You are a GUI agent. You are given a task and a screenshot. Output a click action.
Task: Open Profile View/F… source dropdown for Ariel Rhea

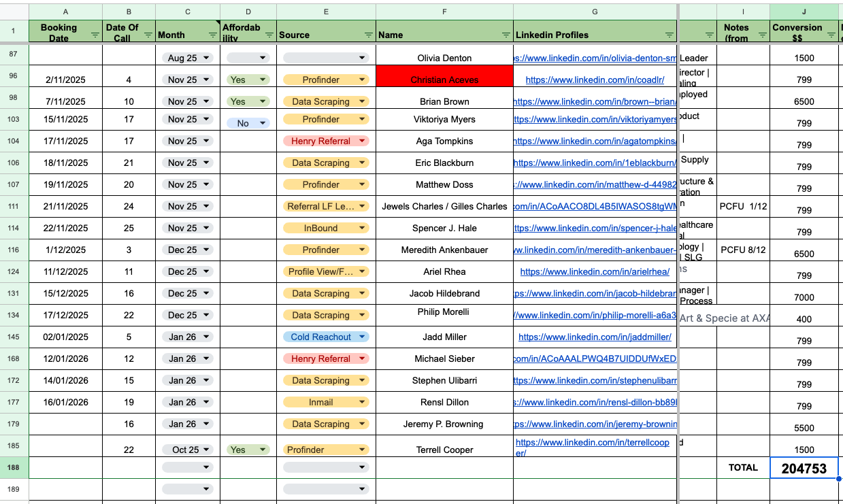(x=326, y=271)
